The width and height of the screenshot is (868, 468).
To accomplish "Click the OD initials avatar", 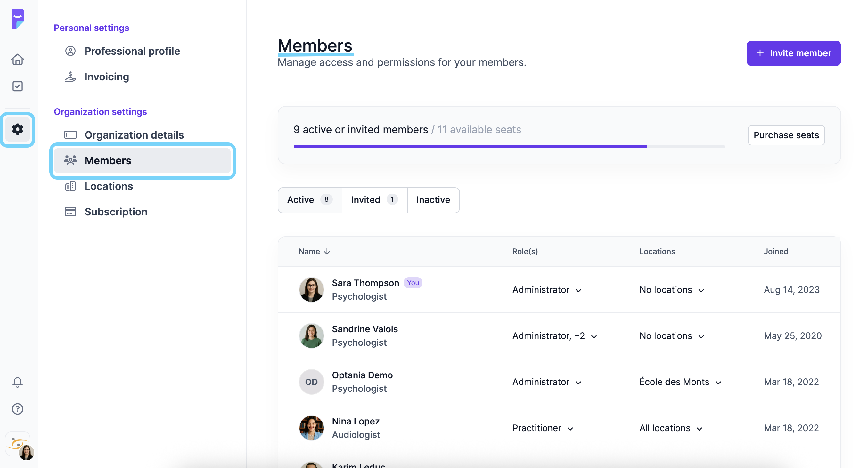I will pyautogui.click(x=311, y=382).
